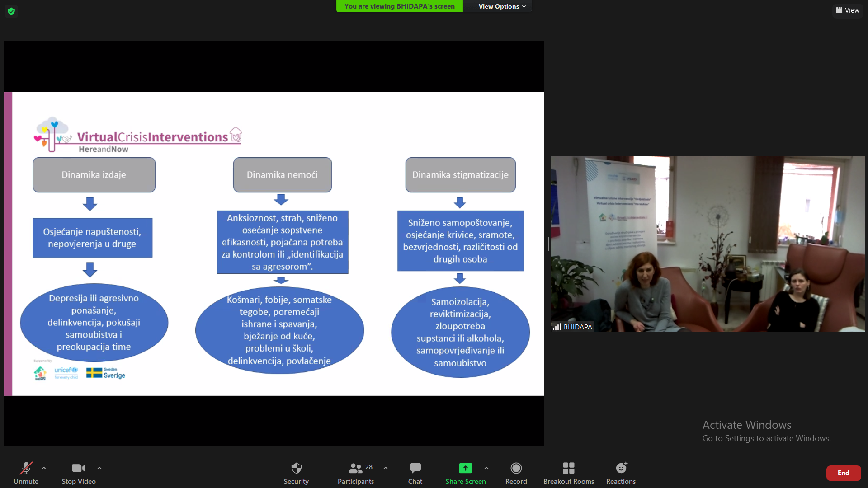The width and height of the screenshot is (868, 488).
Task: Click the green Share Screen icon
Action: pos(465,468)
